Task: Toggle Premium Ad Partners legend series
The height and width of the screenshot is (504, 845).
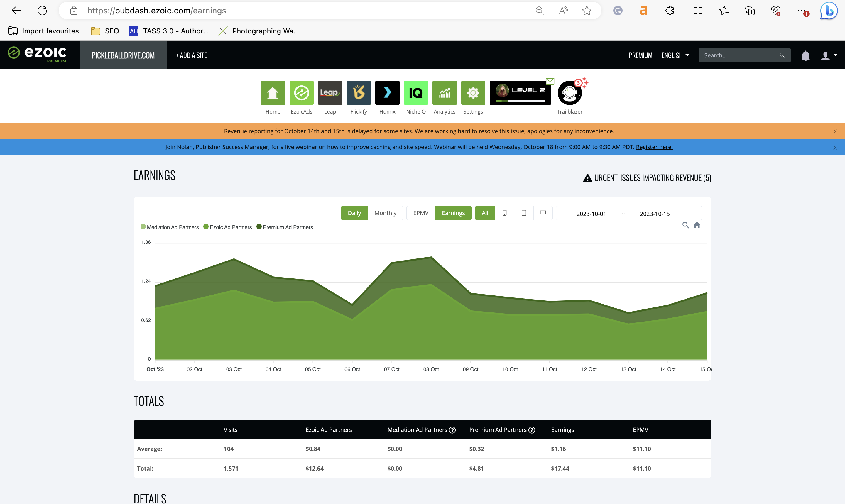Action: (285, 227)
